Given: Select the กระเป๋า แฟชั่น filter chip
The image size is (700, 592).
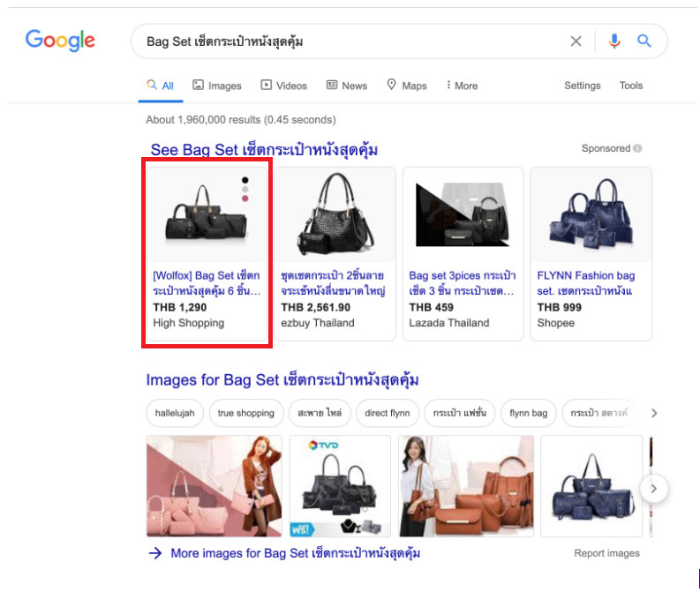Looking at the screenshot, I should 459,413.
